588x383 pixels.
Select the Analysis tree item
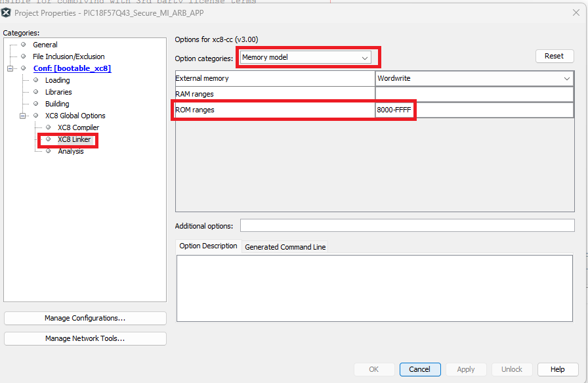[70, 151]
